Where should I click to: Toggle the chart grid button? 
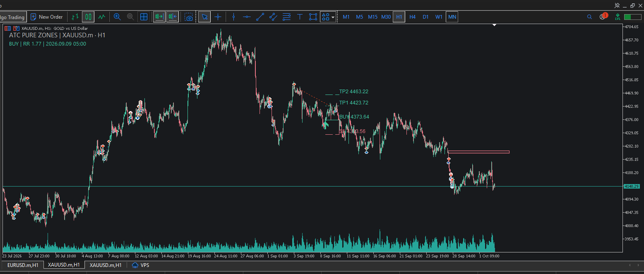click(x=144, y=17)
